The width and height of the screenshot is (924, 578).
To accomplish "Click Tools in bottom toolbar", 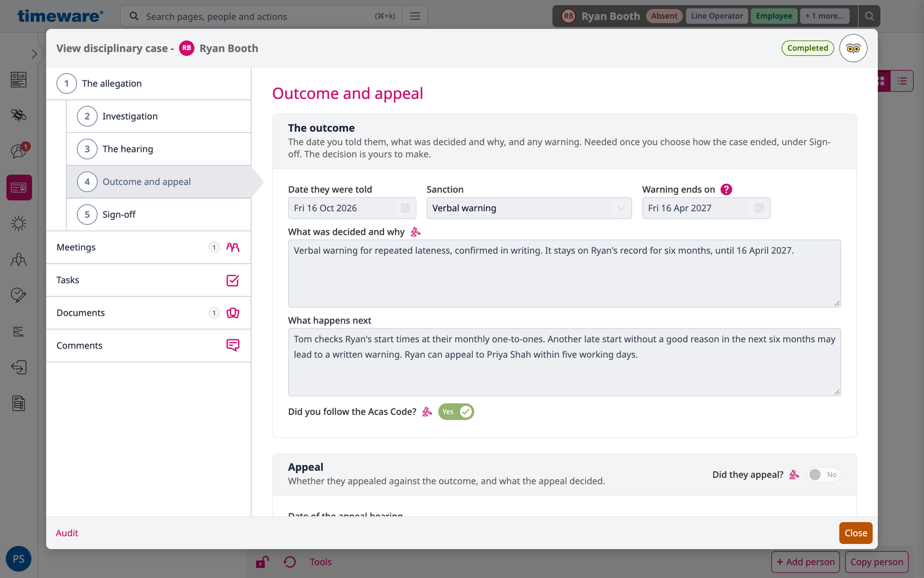I will [321, 562].
